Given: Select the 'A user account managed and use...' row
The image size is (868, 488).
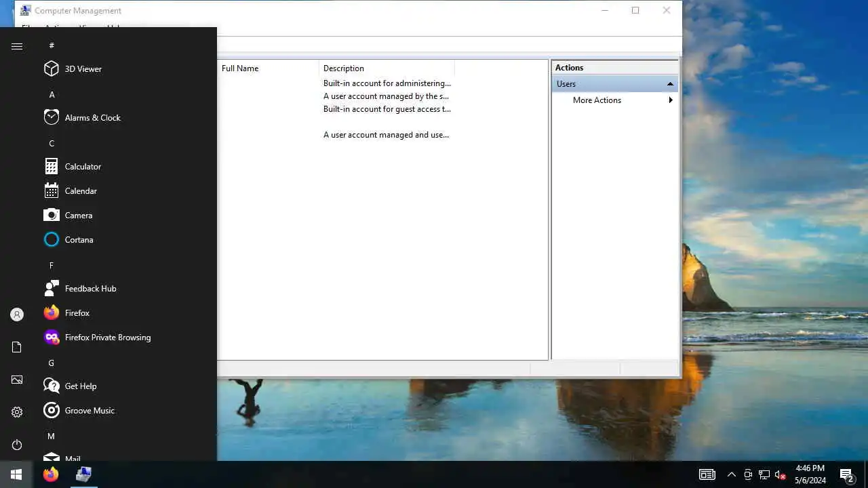Looking at the screenshot, I should (386, 135).
